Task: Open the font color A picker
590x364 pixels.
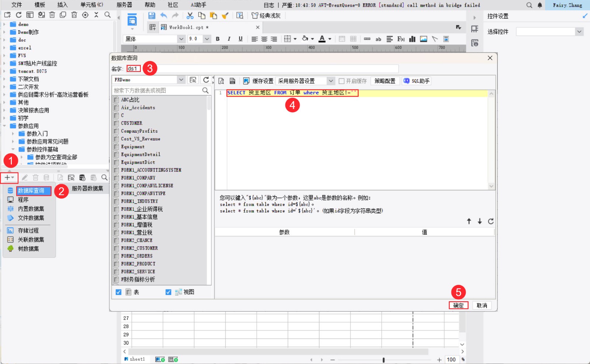Action: click(x=322, y=39)
